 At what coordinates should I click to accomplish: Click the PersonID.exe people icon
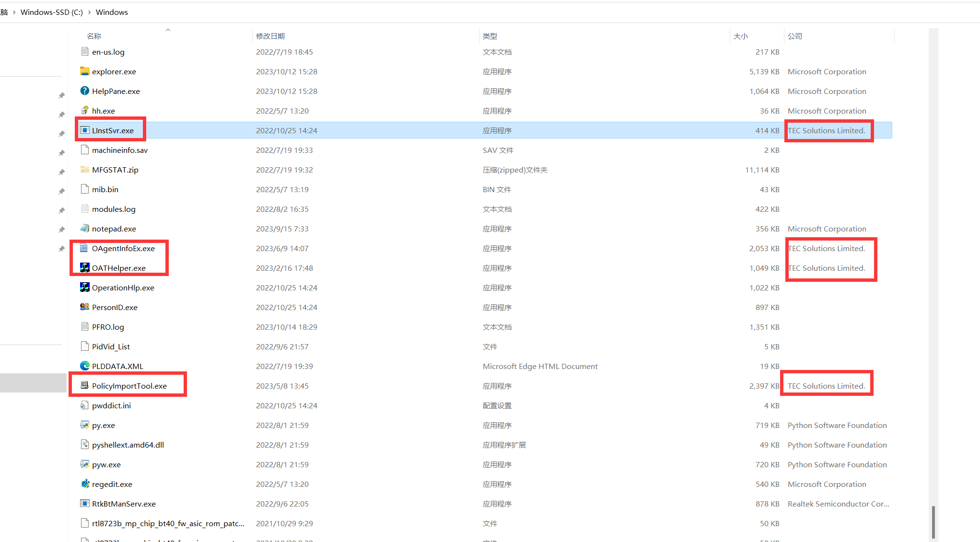pos(85,307)
